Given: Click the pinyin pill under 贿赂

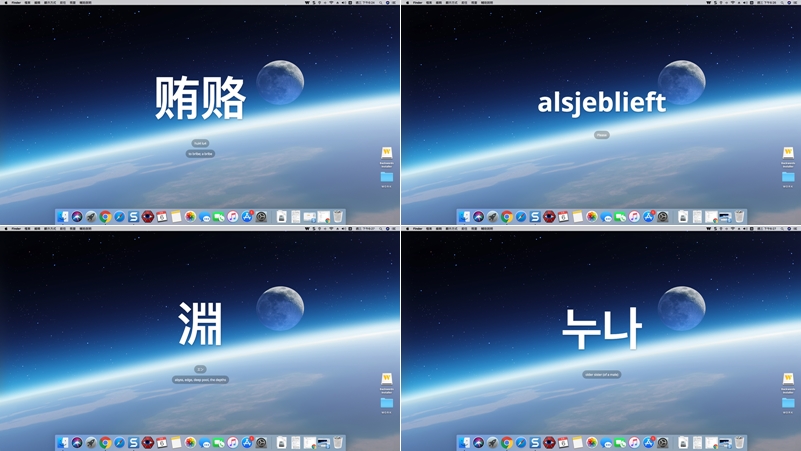Looking at the screenshot, I should click(x=200, y=144).
